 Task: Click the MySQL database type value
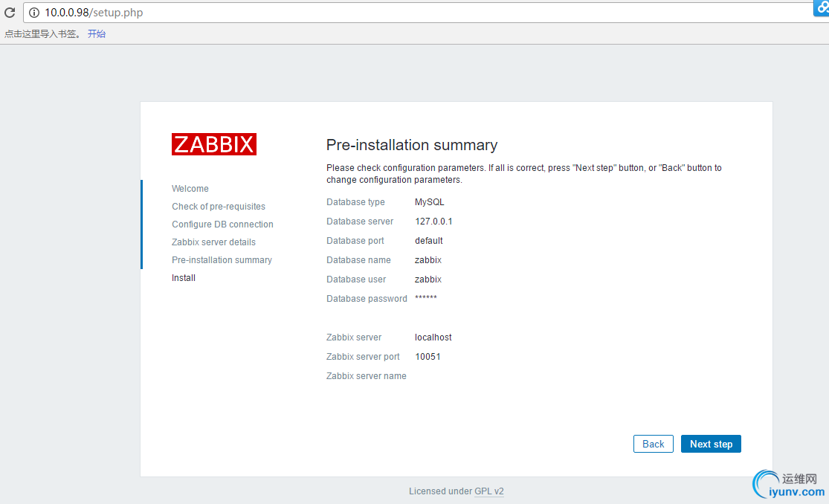[429, 202]
